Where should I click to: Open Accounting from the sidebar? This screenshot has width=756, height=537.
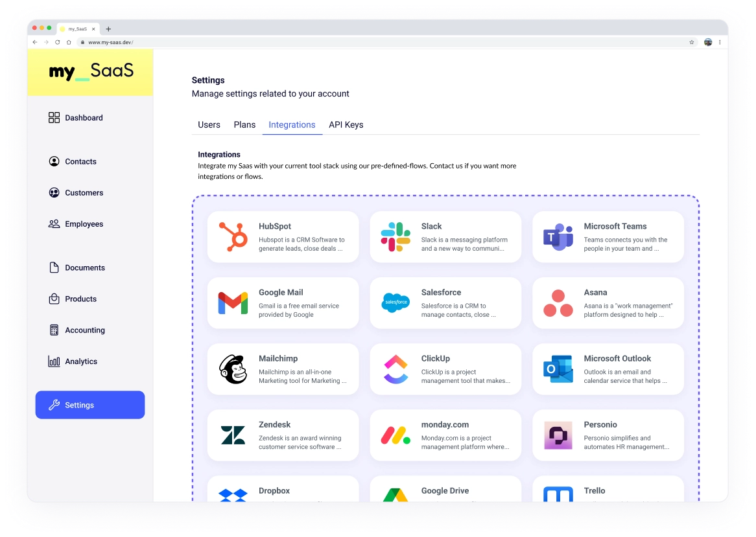tap(84, 330)
